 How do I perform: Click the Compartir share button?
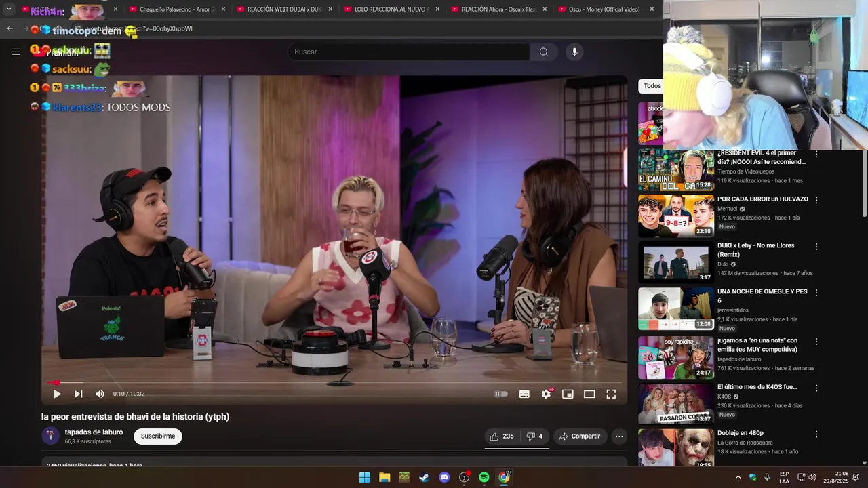pyautogui.click(x=579, y=436)
